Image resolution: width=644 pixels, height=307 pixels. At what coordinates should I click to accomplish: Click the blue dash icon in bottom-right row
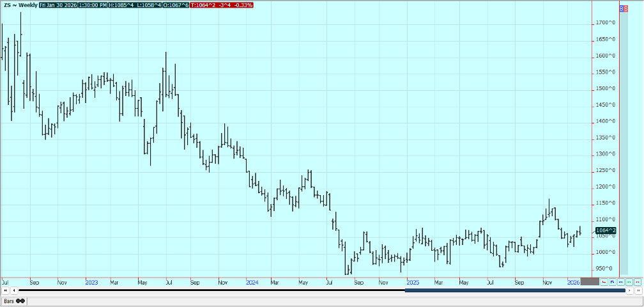tap(620, 281)
